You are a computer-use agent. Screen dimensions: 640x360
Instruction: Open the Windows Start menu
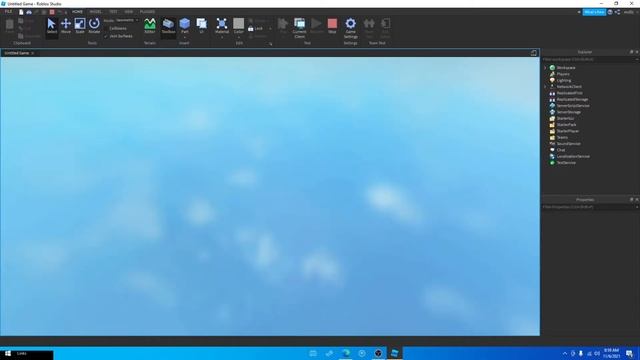click(x=7, y=353)
